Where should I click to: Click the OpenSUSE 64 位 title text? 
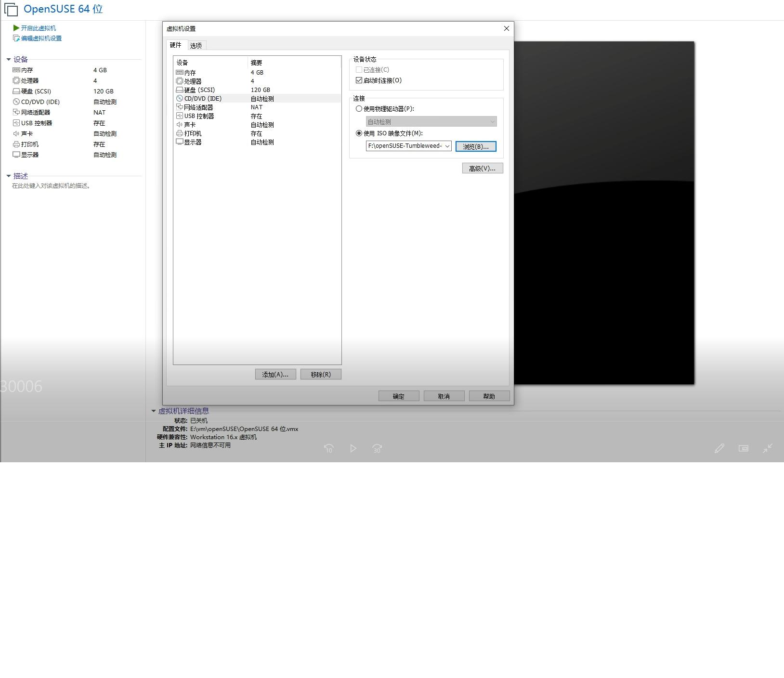coord(63,9)
